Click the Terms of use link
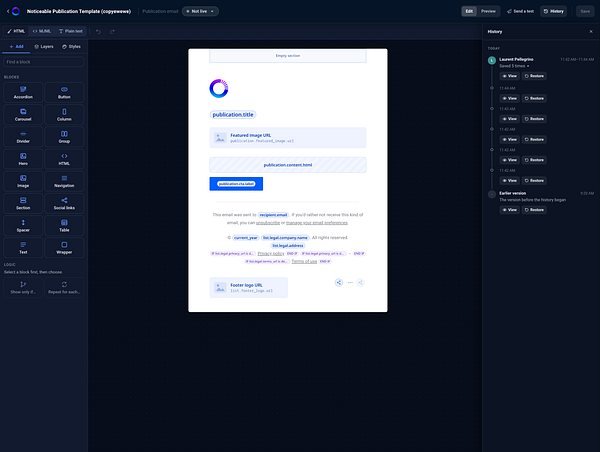 click(x=304, y=261)
